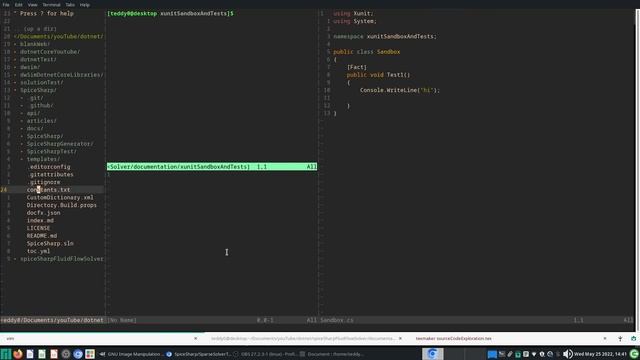640x360 pixels.
Task: Select .gitattributes in file tree
Action: pos(51,175)
